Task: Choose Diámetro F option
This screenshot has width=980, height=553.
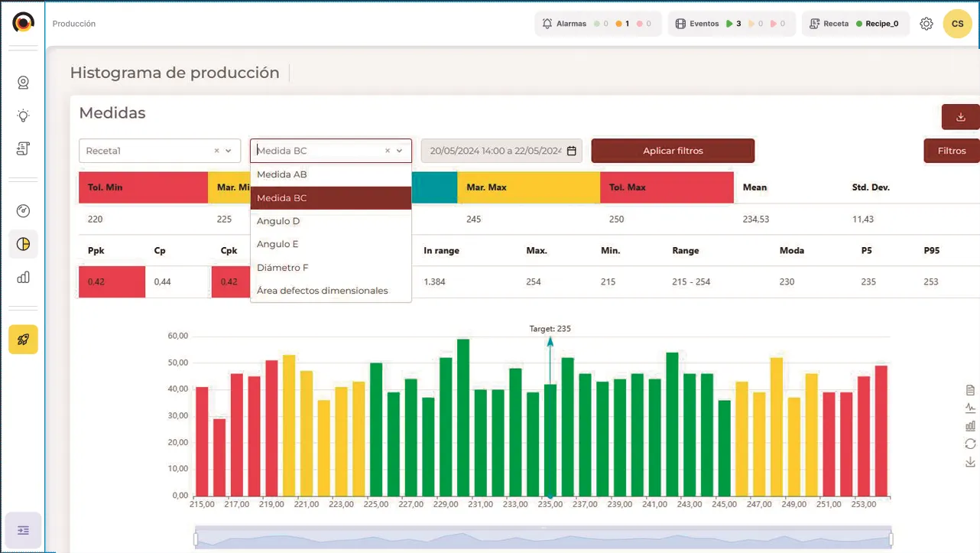Action: click(331, 268)
